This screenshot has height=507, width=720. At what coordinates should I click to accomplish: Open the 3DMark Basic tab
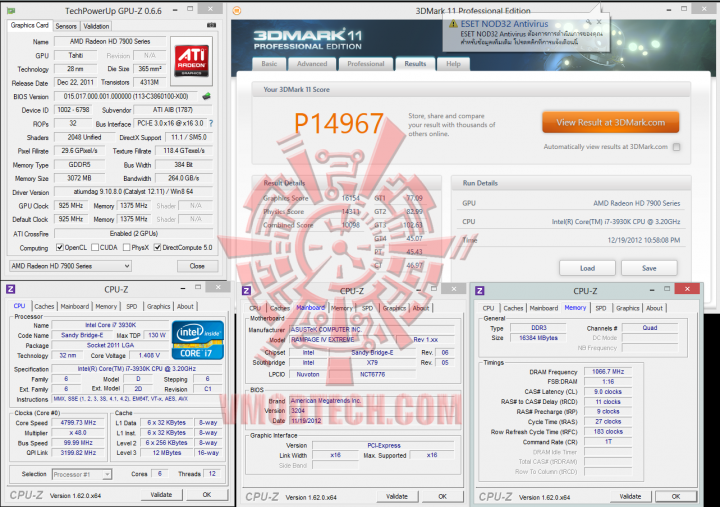(x=269, y=64)
